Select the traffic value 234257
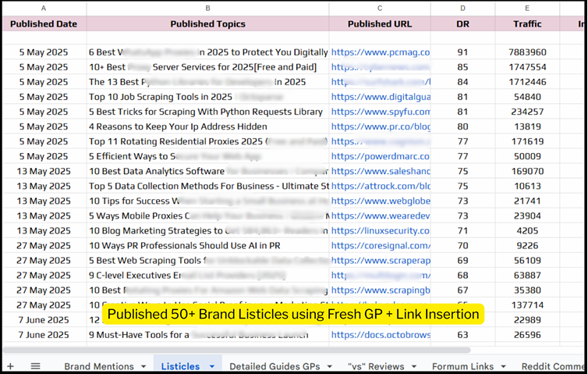 pos(527,112)
